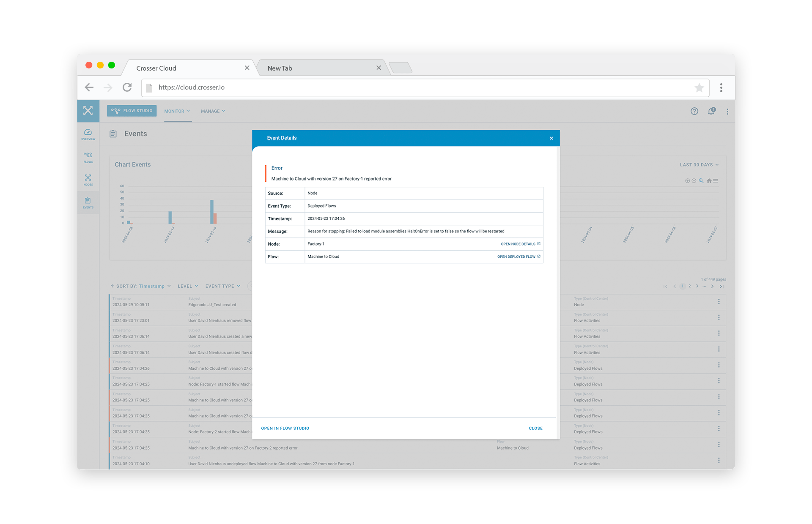This screenshot has width=812, height=524.
Task: Click Open Node Details link
Action: coord(521,244)
